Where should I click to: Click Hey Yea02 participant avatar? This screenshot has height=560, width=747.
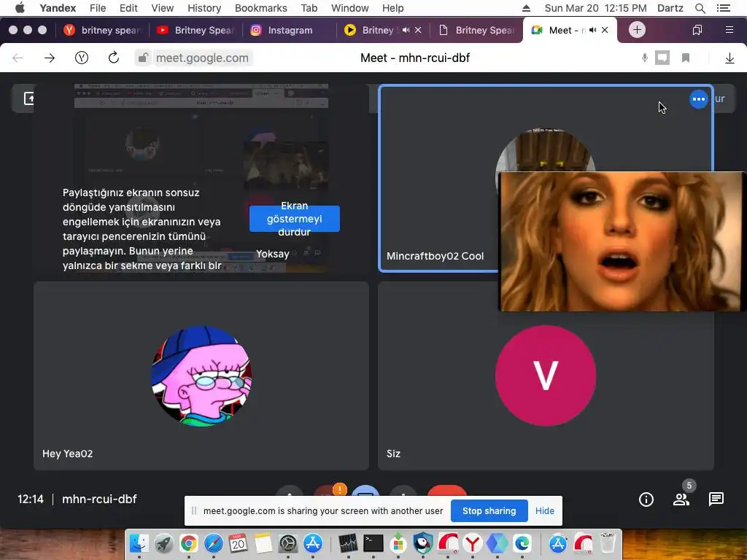201,376
